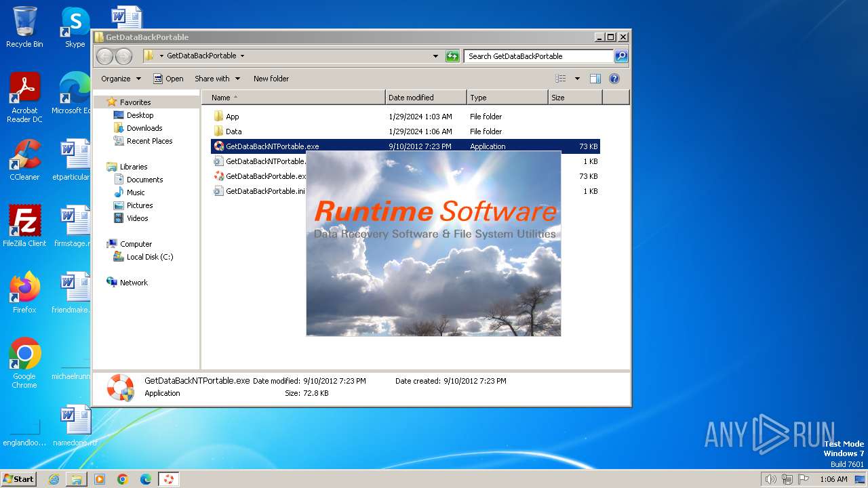Image resolution: width=868 pixels, height=488 pixels.
Task: Sort by the Size column header
Action: pyautogui.click(x=575, y=98)
